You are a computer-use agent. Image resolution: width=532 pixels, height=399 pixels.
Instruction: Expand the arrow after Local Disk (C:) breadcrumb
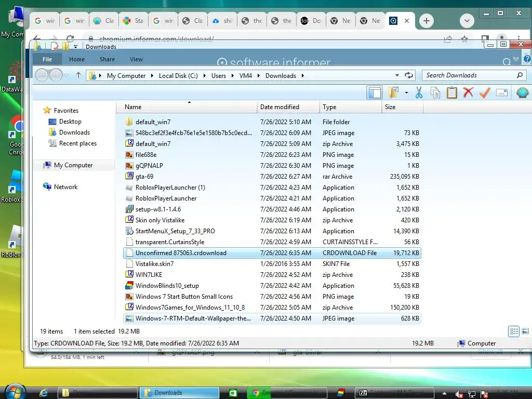205,76
